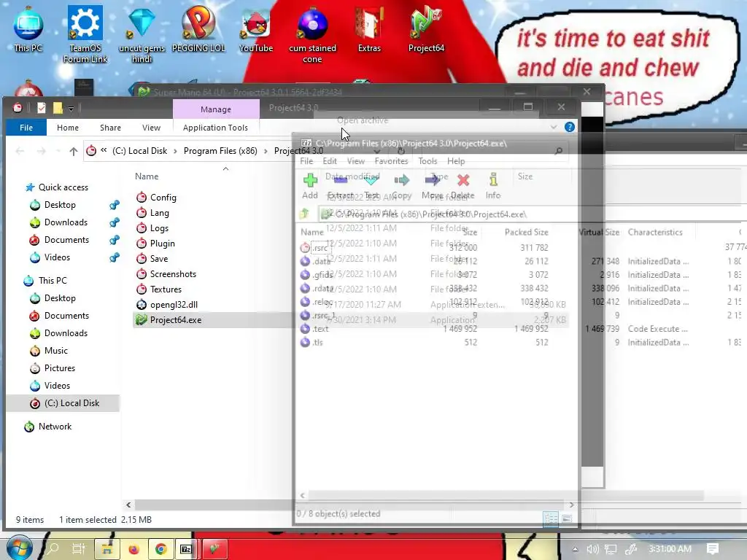Viewport: 747px width, 560px height.
Task: Switch 7-Zip to large icons view in status bar
Action: coord(567,518)
